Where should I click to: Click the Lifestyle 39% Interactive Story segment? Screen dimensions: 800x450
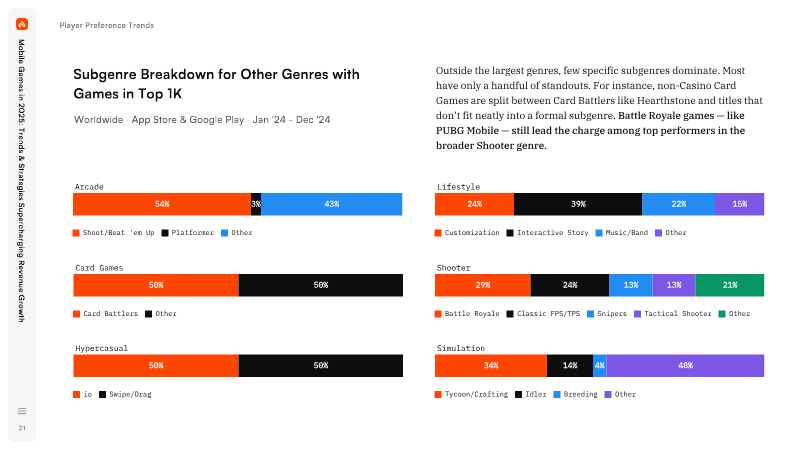[x=578, y=204]
